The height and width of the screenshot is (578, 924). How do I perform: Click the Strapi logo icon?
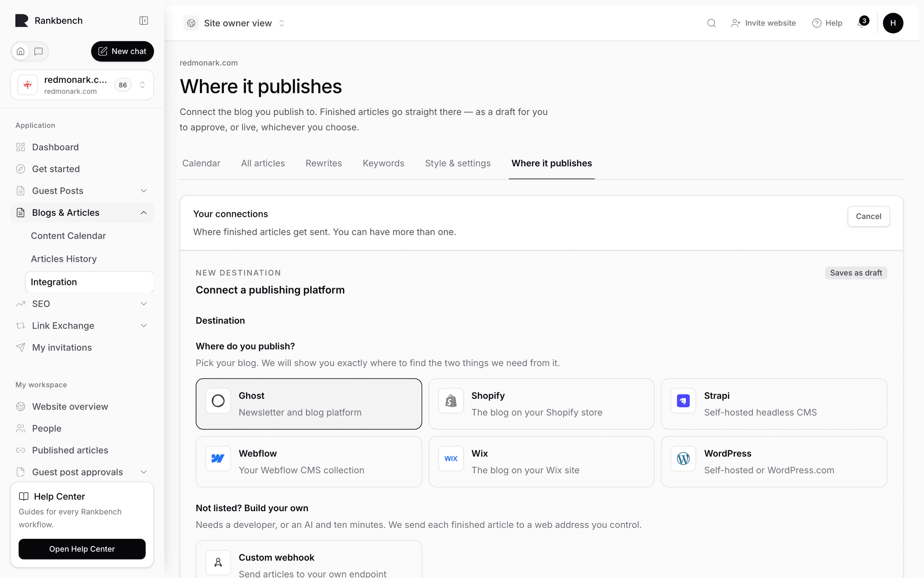(x=683, y=401)
